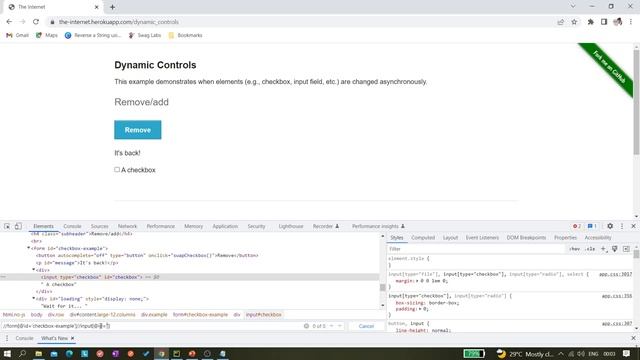Toggle the computed styles sidebar icon

(x=626, y=249)
